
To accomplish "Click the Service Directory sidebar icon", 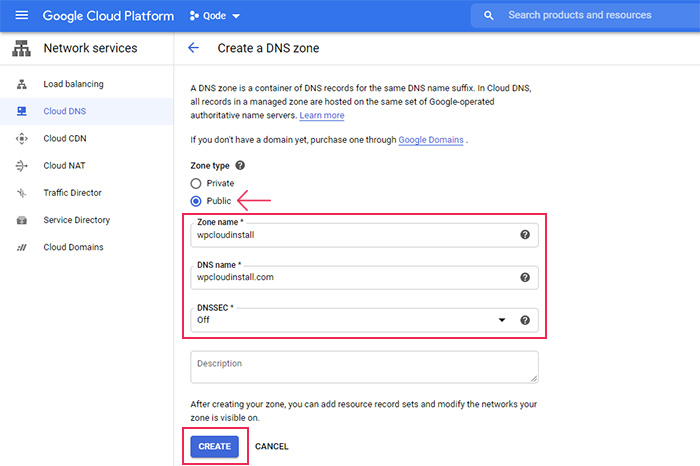I will (x=21, y=220).
